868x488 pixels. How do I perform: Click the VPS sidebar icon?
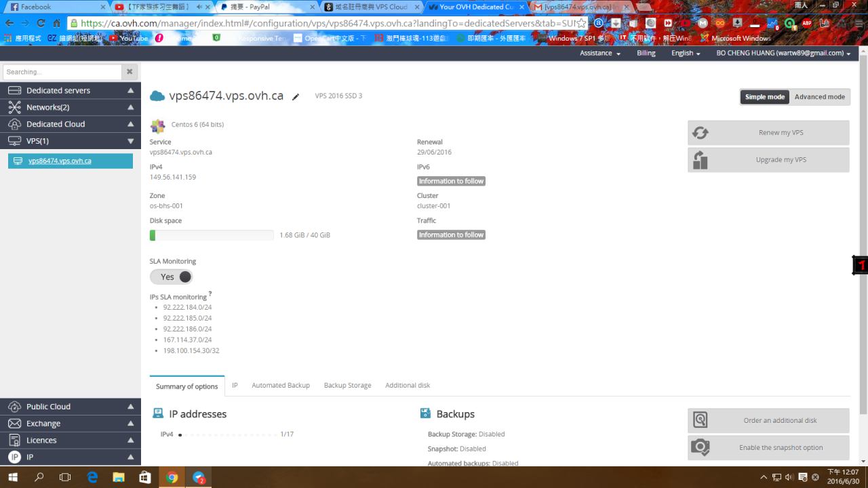coord(14,141)
